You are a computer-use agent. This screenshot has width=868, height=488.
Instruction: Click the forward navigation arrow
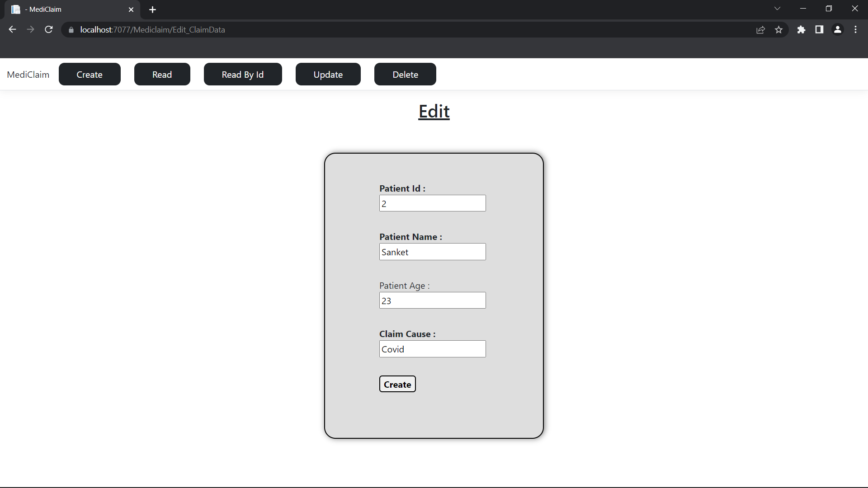(30, 29)
